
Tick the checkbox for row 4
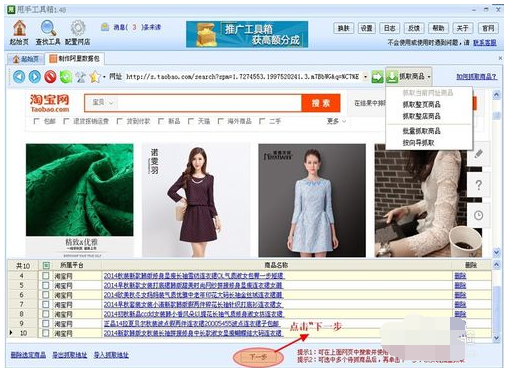46,276
